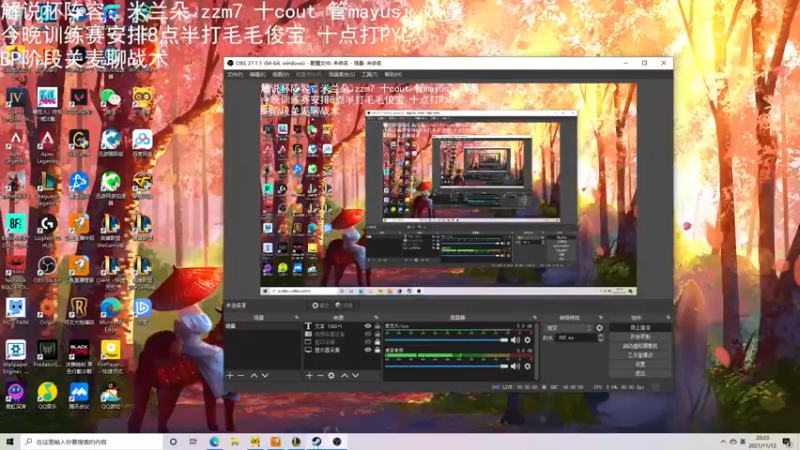Toggle lock on the 显示器采集 source

click(377, 350)
